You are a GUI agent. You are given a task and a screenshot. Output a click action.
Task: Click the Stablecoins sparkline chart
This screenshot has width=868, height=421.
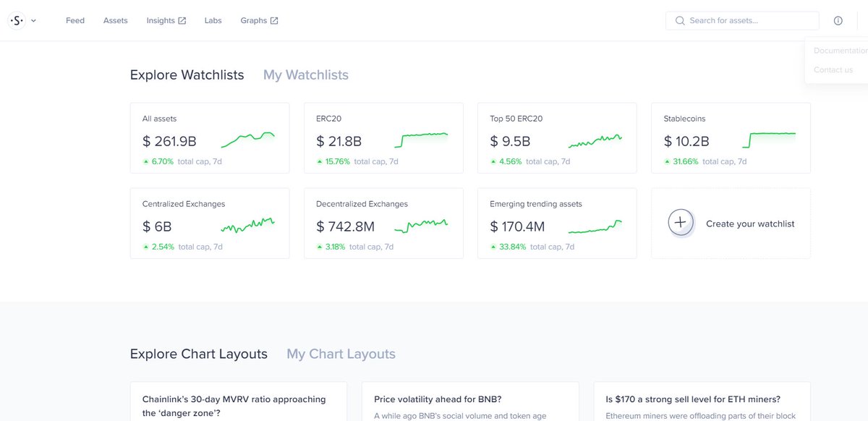coord(769,139)
